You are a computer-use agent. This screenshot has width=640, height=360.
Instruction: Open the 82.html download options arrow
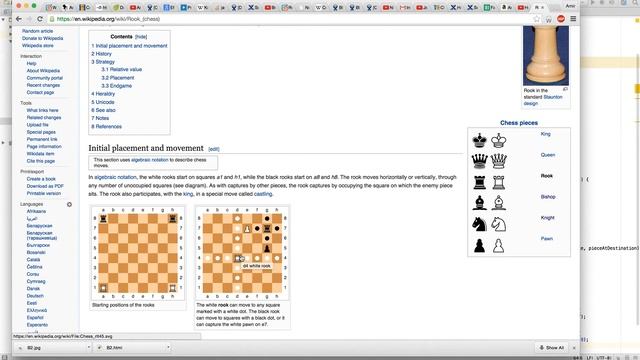(x=168, y=348)
